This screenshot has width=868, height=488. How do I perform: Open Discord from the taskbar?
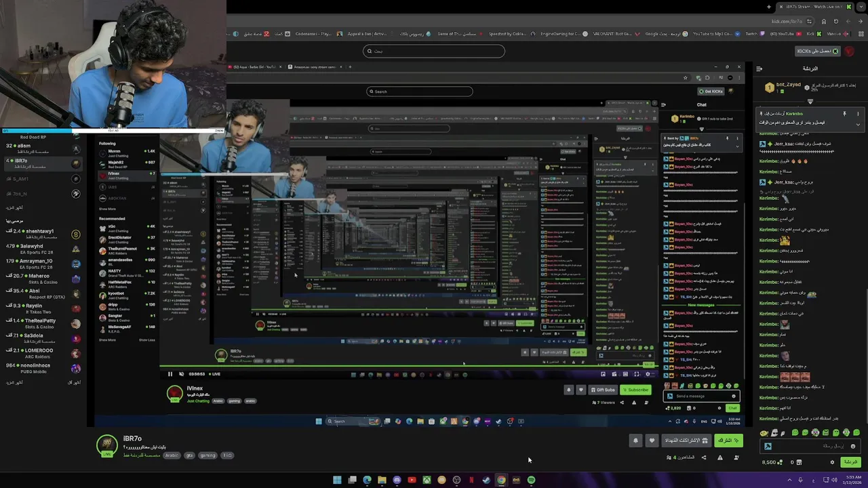click(397, 480)
